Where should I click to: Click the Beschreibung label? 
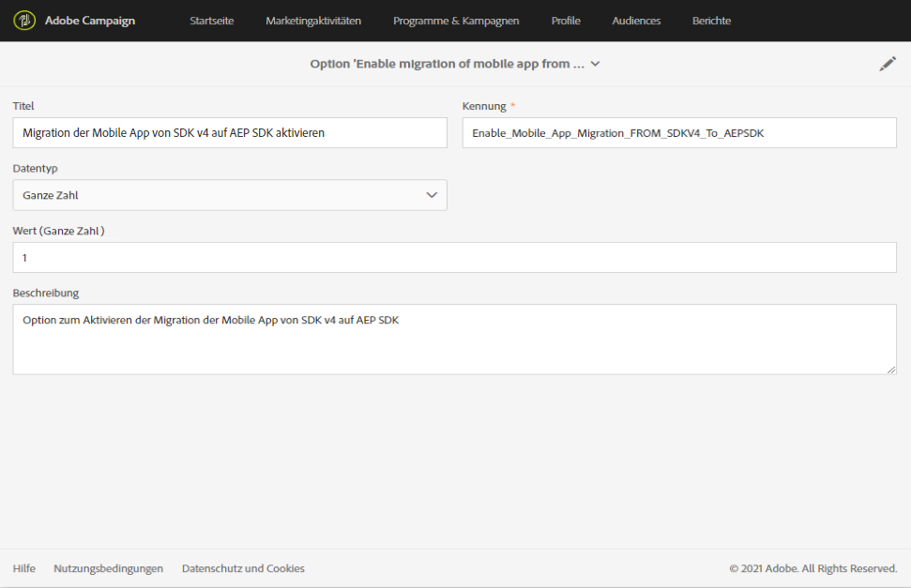coord(46,293)
